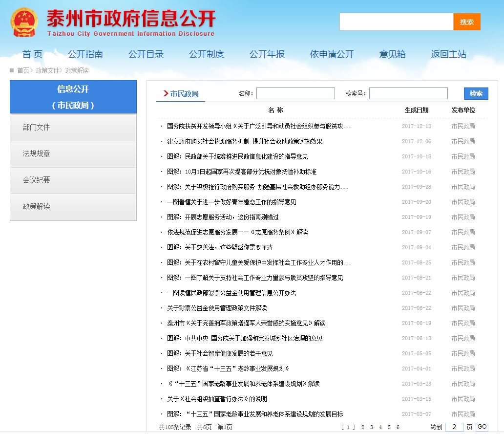Screen dimensions: 504x434
Task: Go to 返回主站 main site link
Action: (448, 54)
